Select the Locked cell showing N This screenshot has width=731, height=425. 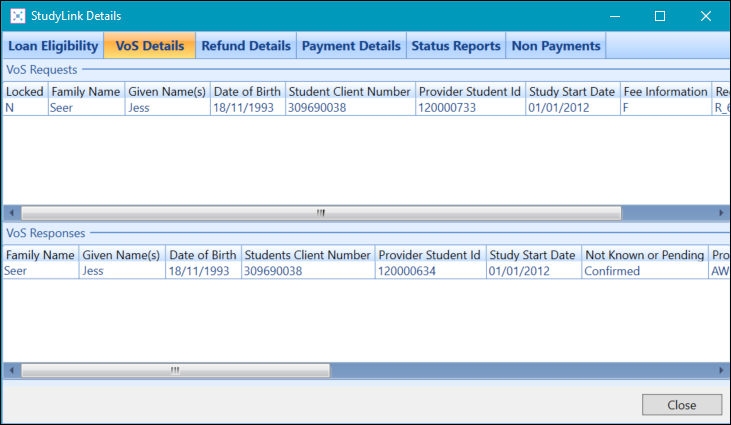[x=25, y=108]
